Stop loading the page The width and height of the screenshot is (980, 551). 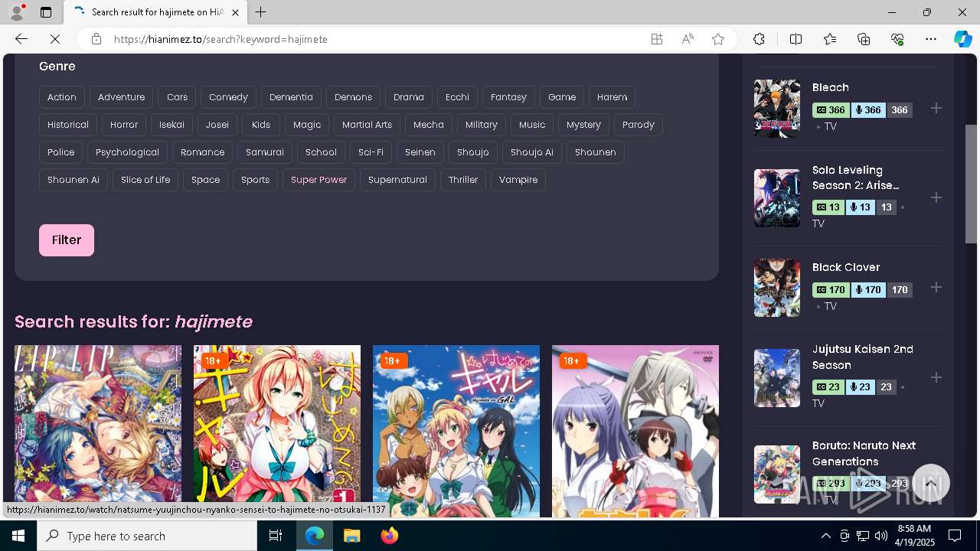[x=56, y=39]
